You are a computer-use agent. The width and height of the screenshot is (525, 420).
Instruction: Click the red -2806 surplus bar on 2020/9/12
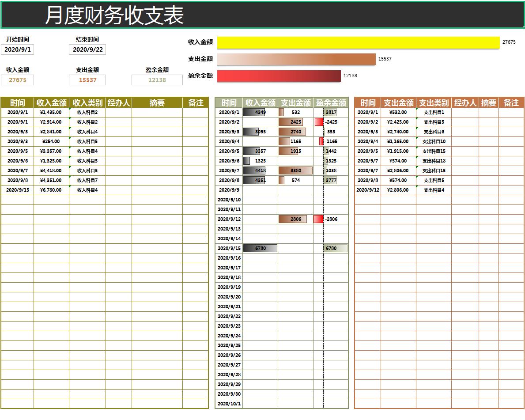[319, 219]
